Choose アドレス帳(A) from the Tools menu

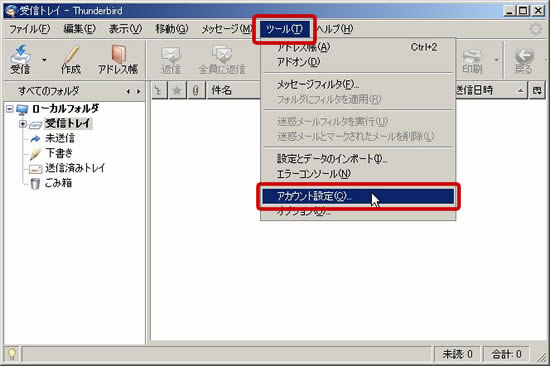(358, 47)
